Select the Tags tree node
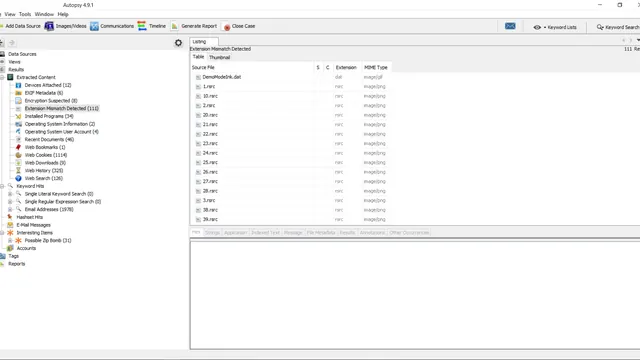This screenshot has width=640, height=360. tap(13, 256)
